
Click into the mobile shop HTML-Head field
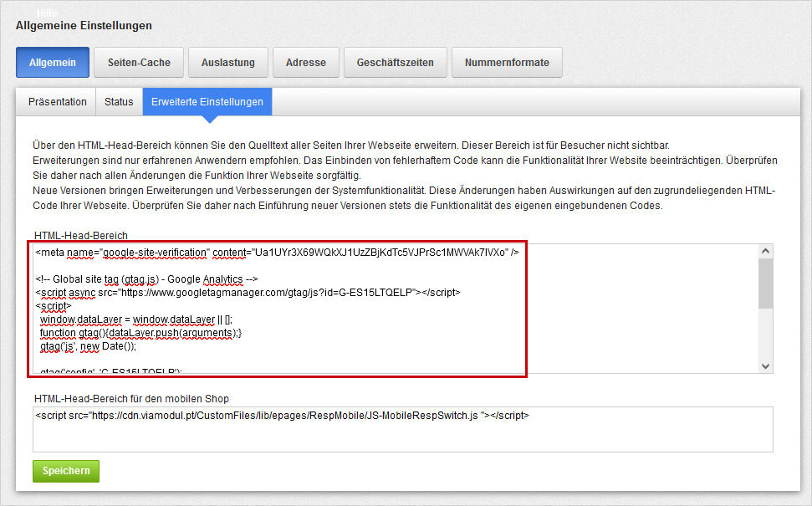click(x=403, y=429)
